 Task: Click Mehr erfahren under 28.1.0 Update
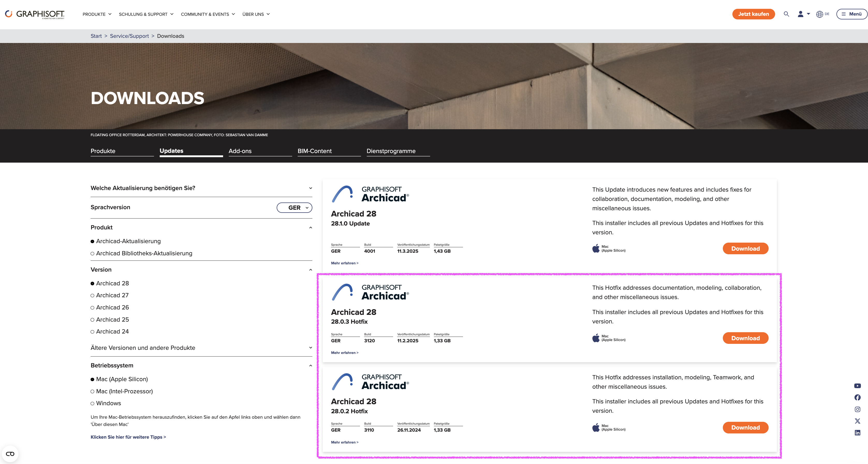click(x=345, y=263)
